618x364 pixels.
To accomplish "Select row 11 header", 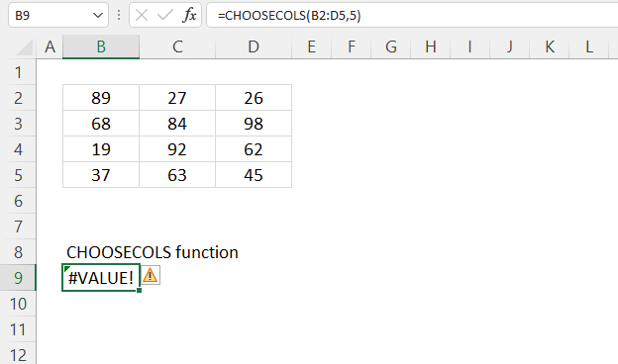I will [18, 329].
